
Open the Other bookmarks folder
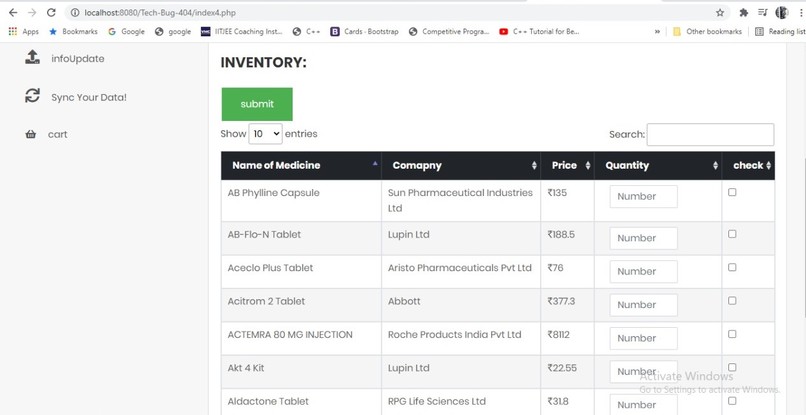coord(707,31)
